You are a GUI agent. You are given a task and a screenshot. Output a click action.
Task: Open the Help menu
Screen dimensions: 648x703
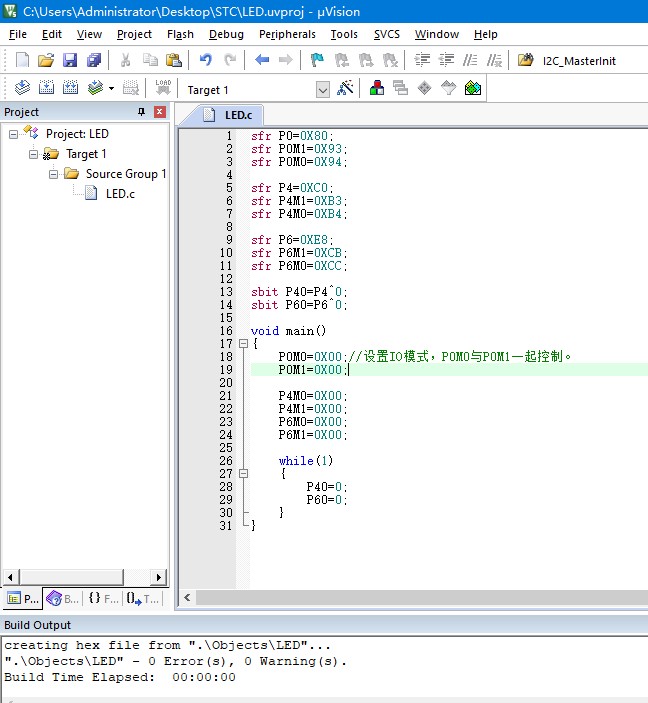click(486, 35)
